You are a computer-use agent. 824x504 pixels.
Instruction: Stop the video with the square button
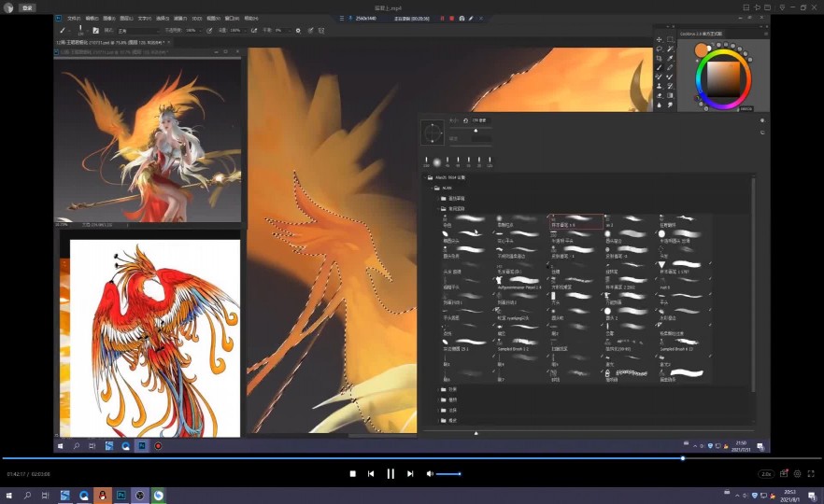point(352,473)
